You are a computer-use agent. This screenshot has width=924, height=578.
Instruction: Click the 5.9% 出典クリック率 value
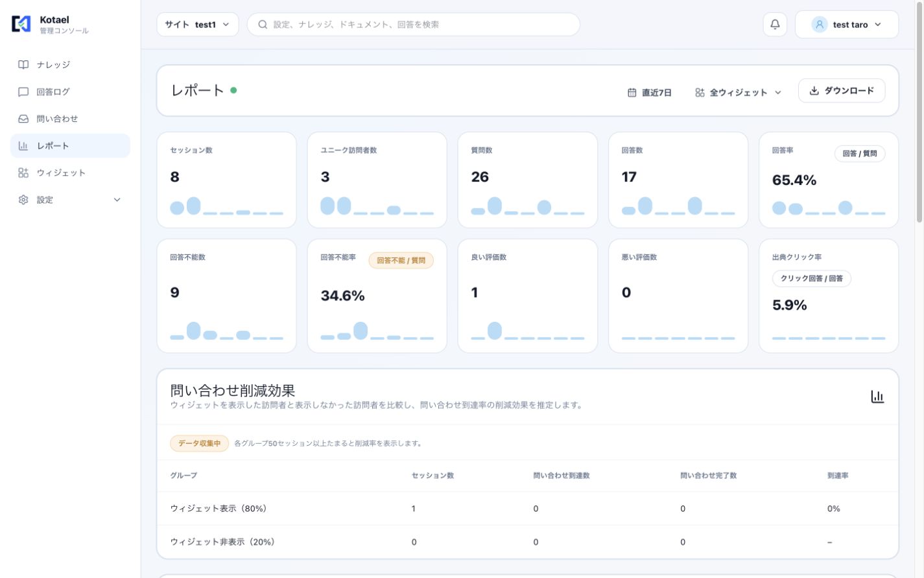(x=789, y=305)
